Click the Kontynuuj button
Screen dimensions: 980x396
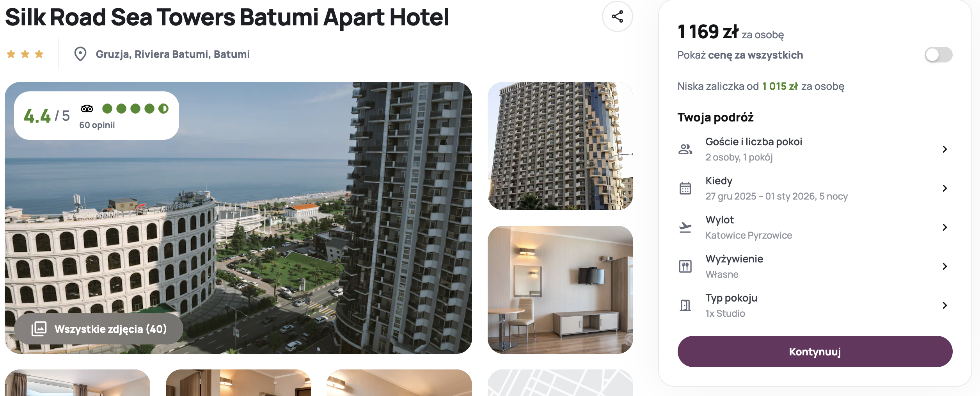(x=815, y=351)
